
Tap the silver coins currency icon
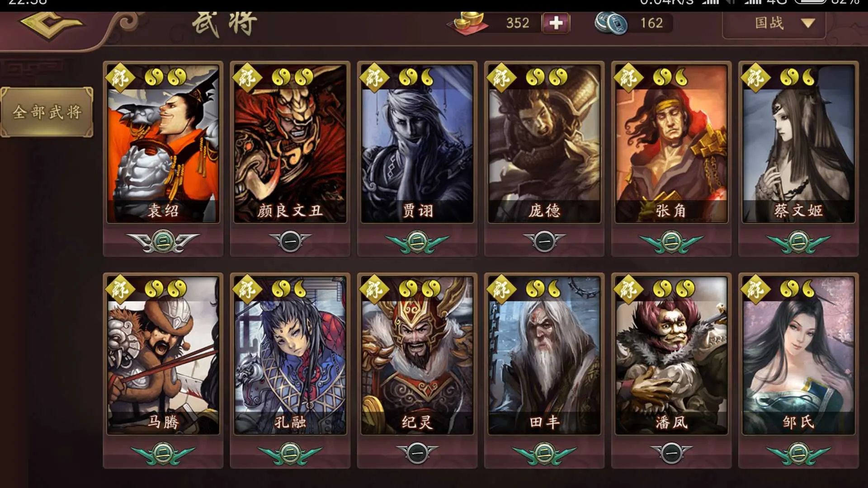pos(611,23)
